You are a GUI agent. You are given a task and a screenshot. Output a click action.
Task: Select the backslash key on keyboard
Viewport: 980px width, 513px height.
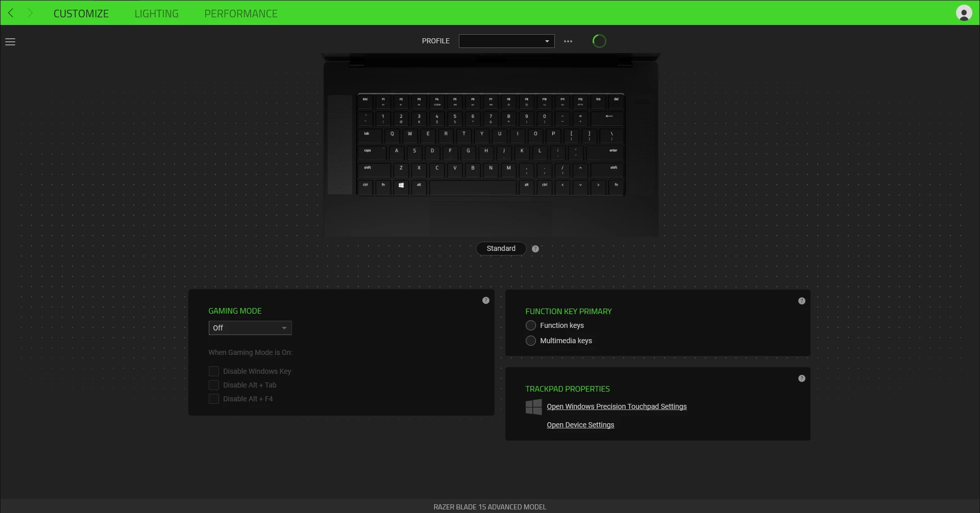tap(611, 136)
